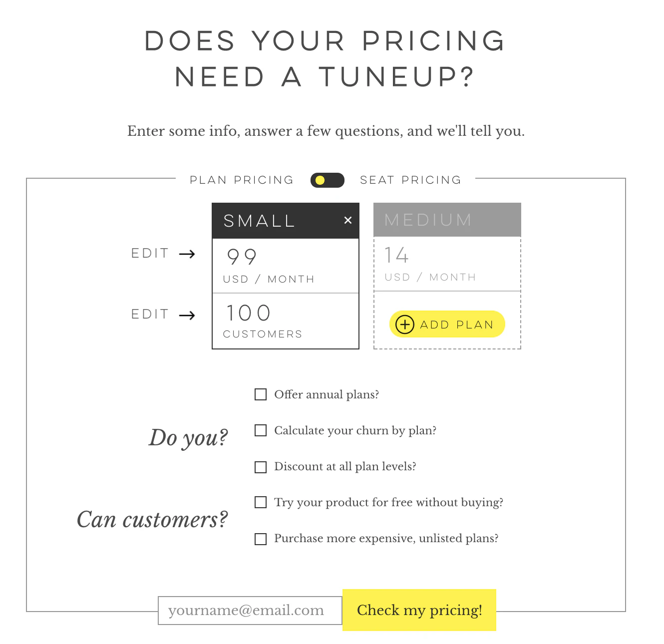Check Calculate your churn by plan
Screen dimensions: 664x644
pos(261,430)
